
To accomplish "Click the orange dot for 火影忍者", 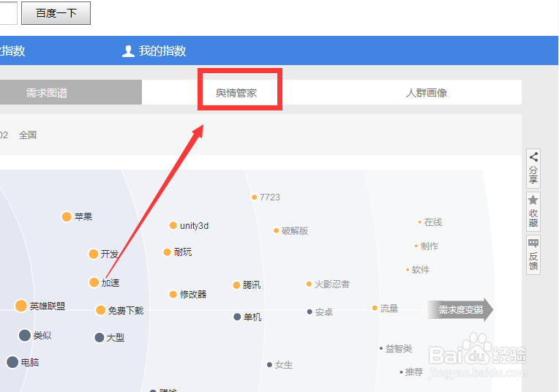I will coord(309,284).
